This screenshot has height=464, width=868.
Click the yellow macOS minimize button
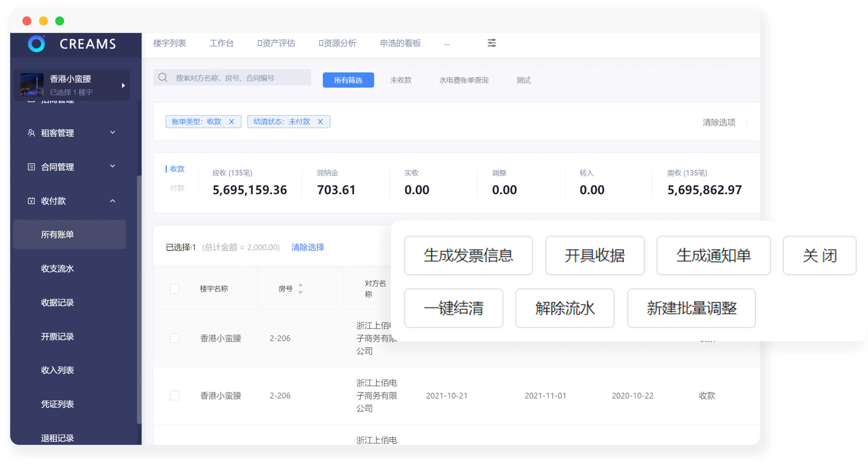coord(43,21)
